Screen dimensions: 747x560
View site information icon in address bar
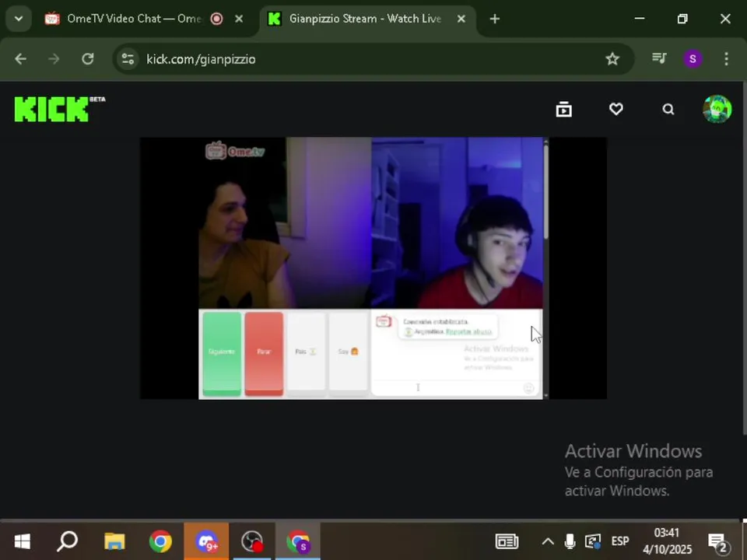(128, 59)
